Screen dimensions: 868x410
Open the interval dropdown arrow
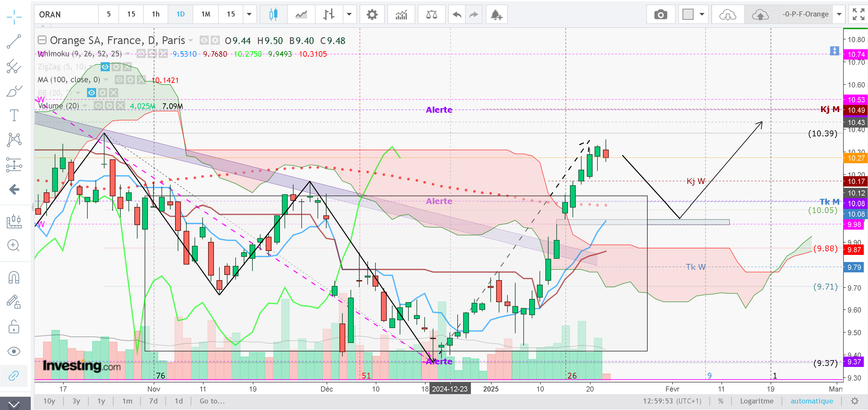[249, 14]
